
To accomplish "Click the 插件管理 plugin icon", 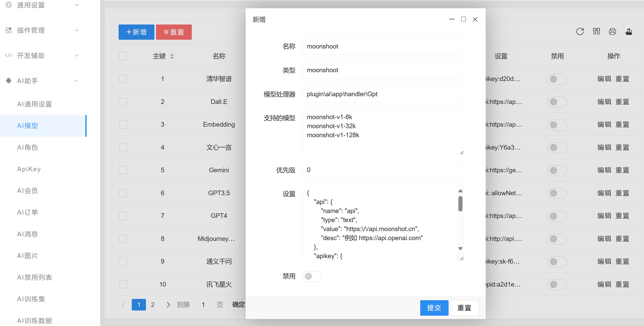I will coord(9,30).
